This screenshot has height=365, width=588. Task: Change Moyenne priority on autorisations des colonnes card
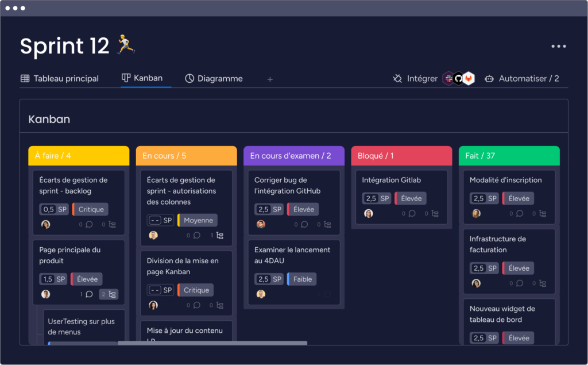[x=198, y=220]
